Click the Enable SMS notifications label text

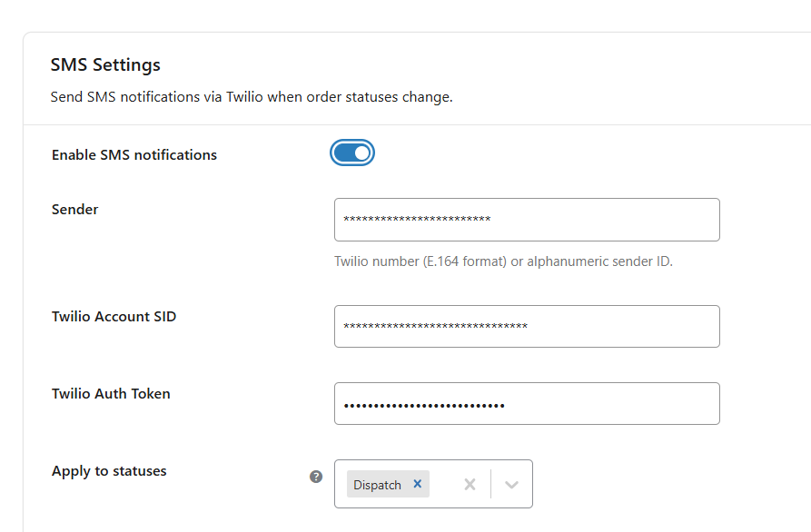tap(134, 155)
